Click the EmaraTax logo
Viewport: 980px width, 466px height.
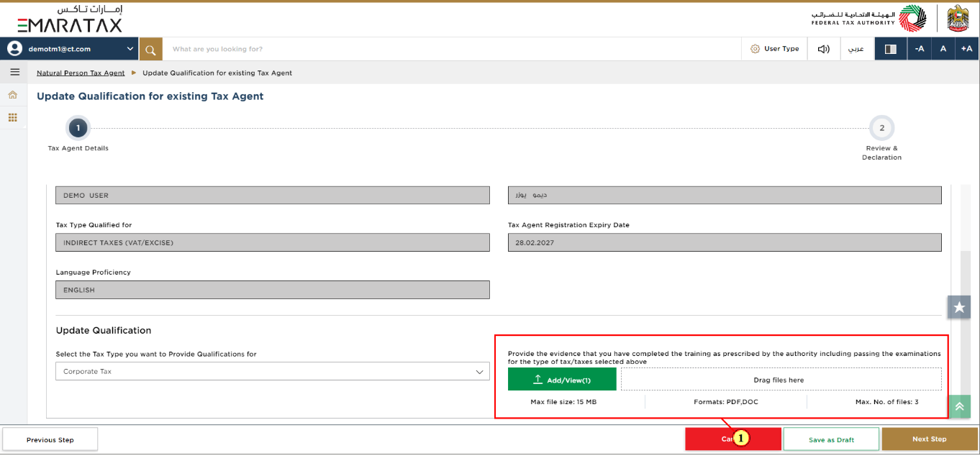70,19
